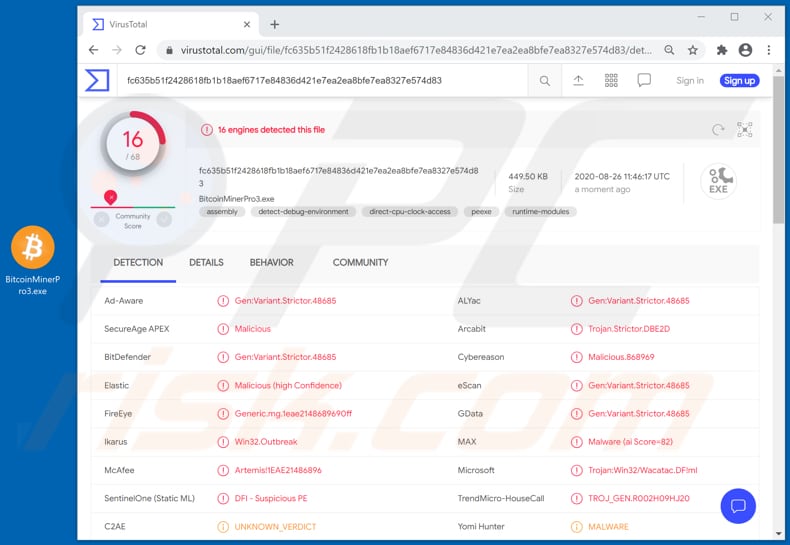Click the Win32.Outbreak detection for Ikarus
Viewport: 790px width, 545px height.
(266, 442)
